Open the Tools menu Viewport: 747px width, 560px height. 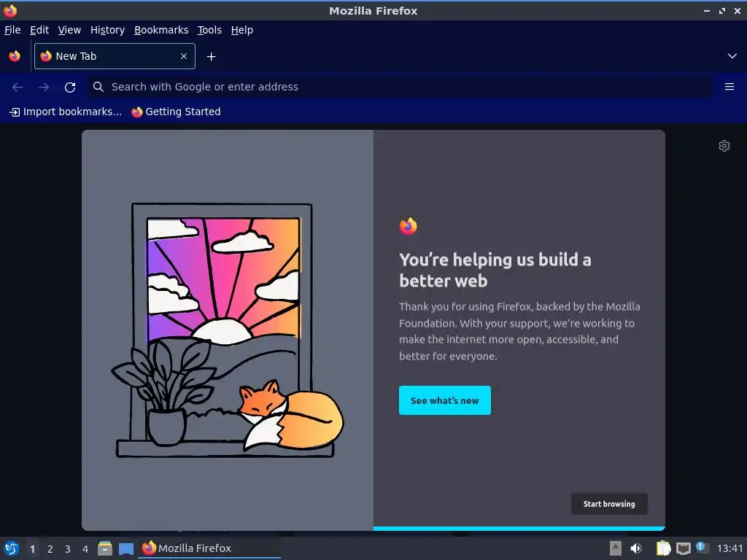tap(209, 30)
